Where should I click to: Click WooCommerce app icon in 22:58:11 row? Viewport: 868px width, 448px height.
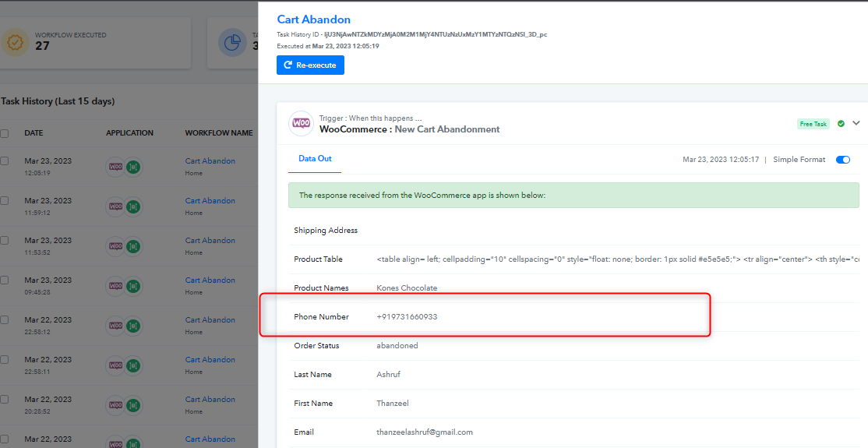pos(115,365)
